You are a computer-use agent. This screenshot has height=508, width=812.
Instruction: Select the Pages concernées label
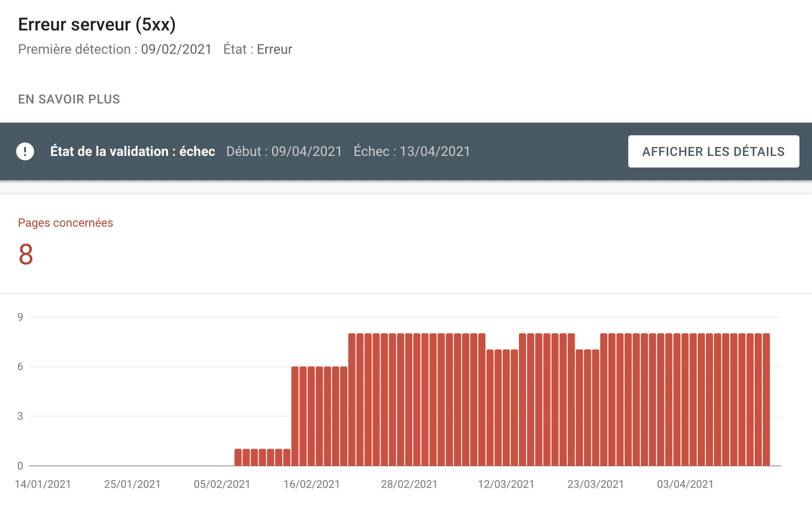click(65, 223)
